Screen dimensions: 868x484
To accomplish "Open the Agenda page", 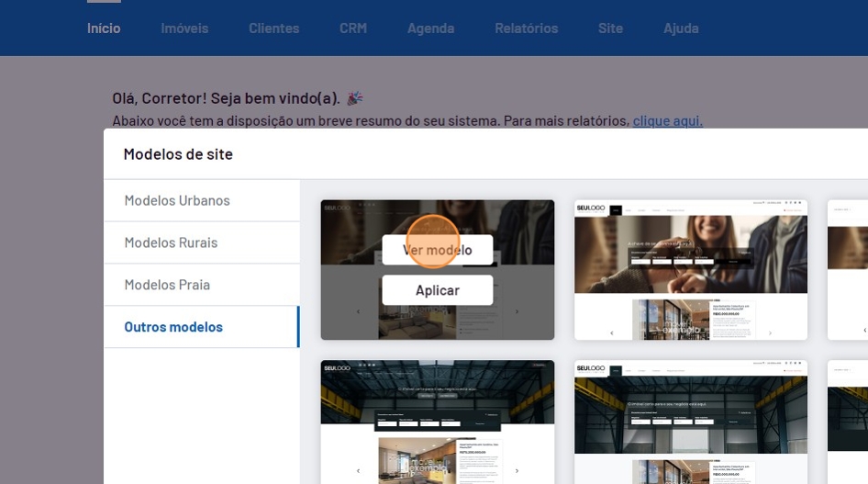I will [x=430, y=28].
